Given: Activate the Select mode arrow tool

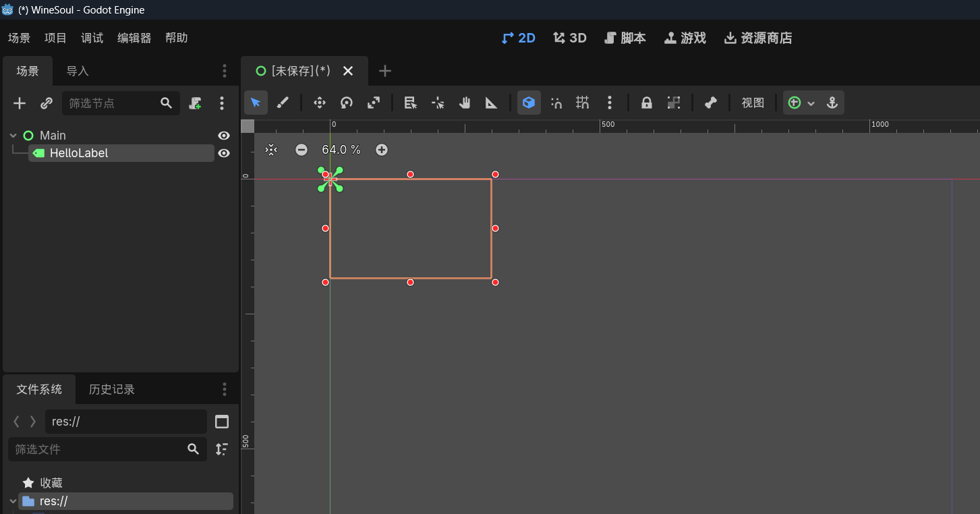Looking at the screenshot, I should [256, 103].
